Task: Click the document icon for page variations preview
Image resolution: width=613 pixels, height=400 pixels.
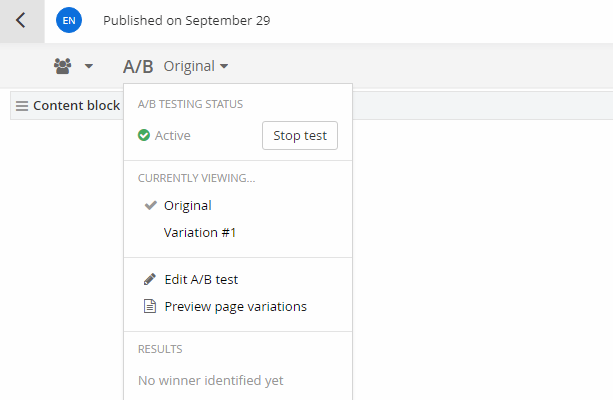Action: click(x=150, y=306)
